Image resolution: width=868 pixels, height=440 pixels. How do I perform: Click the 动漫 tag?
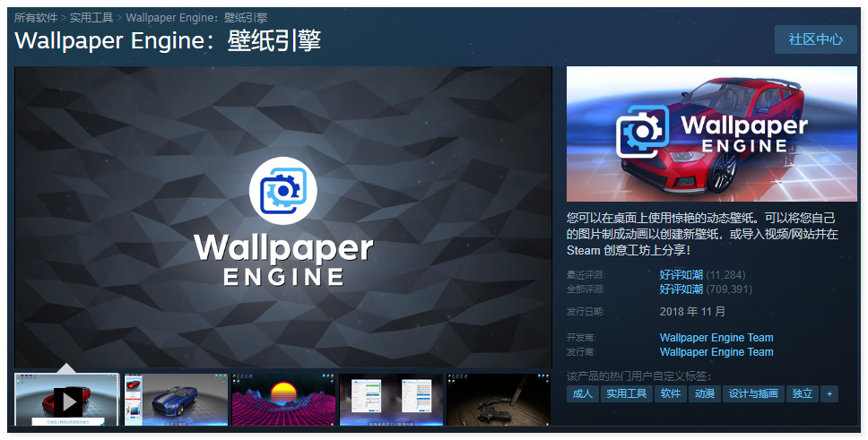pos(705,393)
